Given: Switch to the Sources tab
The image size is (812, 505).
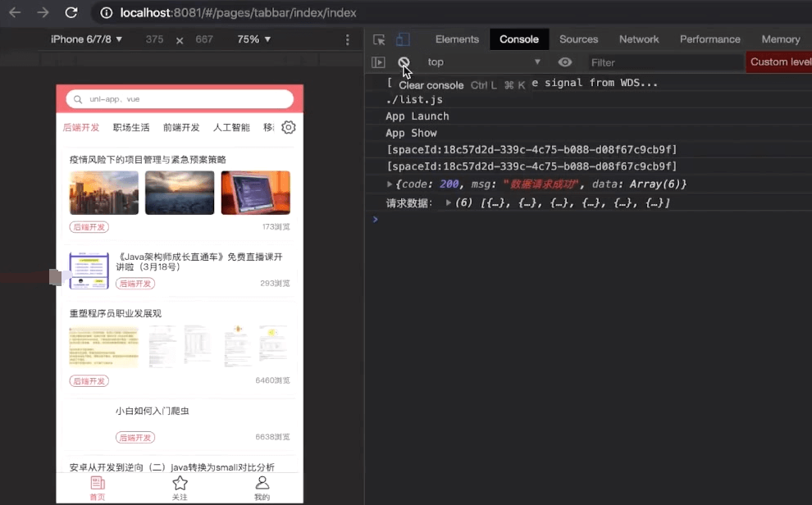Looking at the screenshot, I should coord(578,39).
